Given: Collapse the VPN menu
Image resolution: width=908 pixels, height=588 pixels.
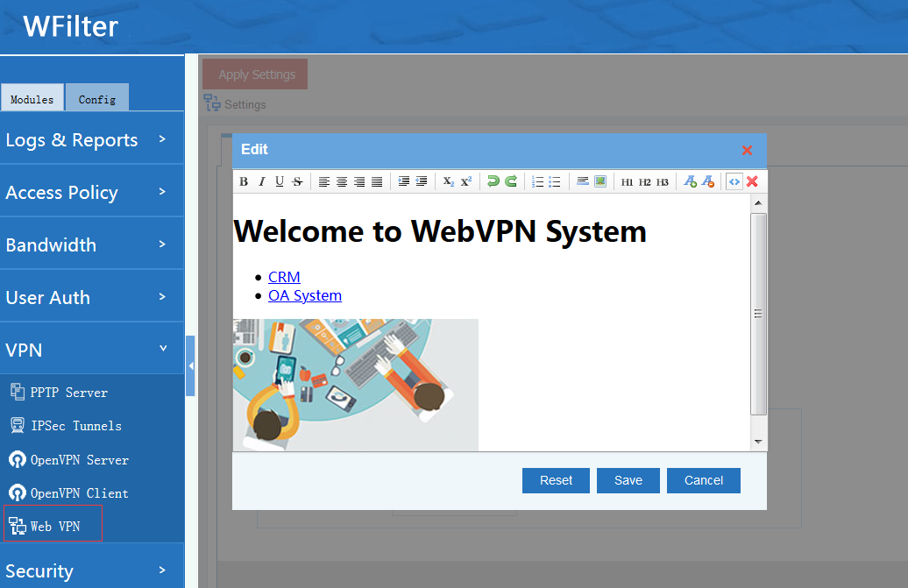Looking at the screenshot, I should [91, 350].
